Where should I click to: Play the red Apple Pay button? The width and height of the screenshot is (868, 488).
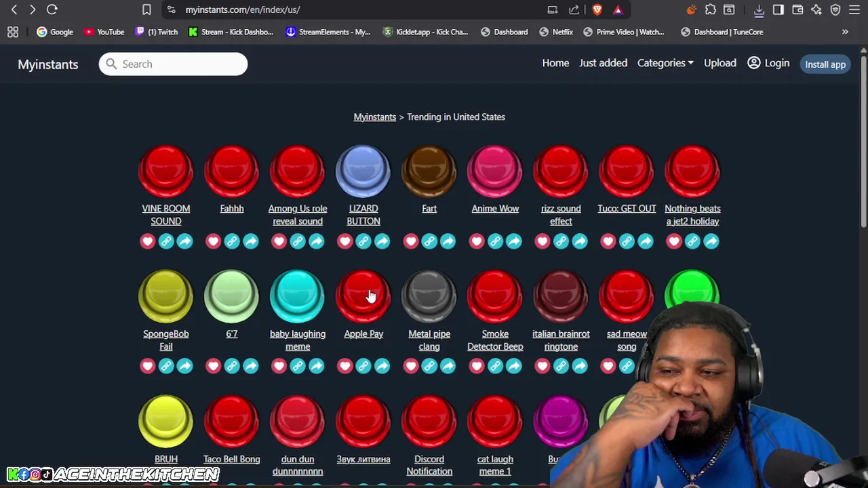point(363,296)
